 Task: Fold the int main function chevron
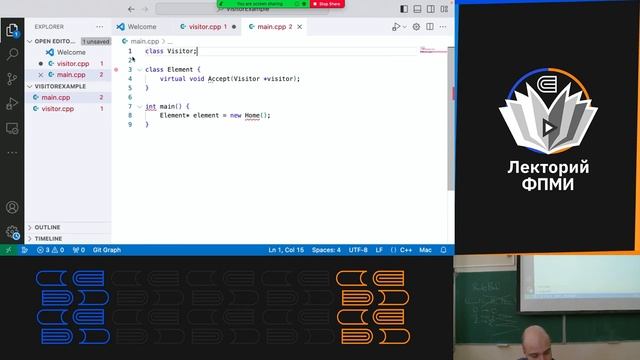[140, 107]
